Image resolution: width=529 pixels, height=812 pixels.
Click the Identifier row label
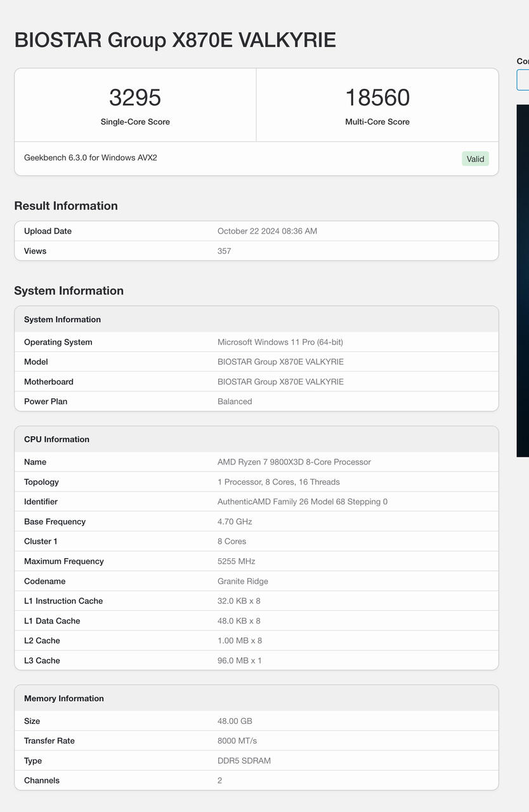(x=41, y=502)
